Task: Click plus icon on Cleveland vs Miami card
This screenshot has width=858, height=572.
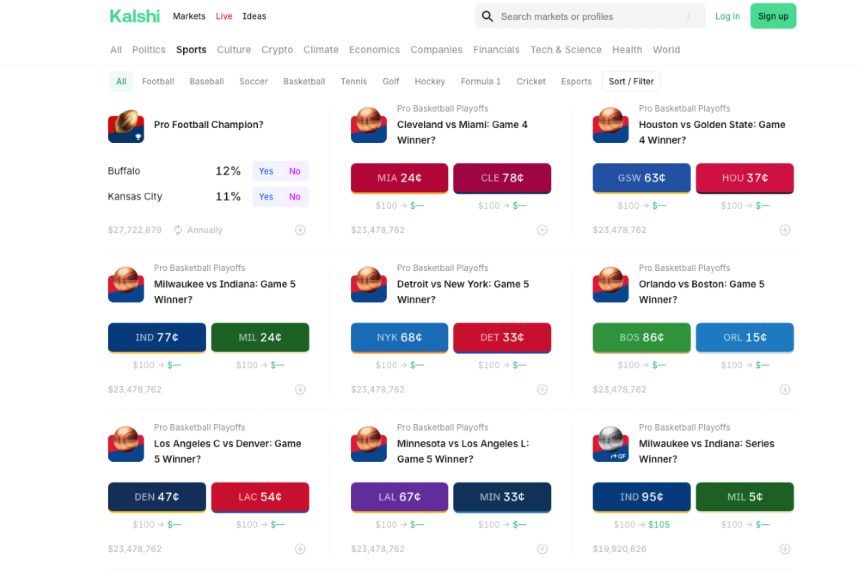Action: (542, 230)
